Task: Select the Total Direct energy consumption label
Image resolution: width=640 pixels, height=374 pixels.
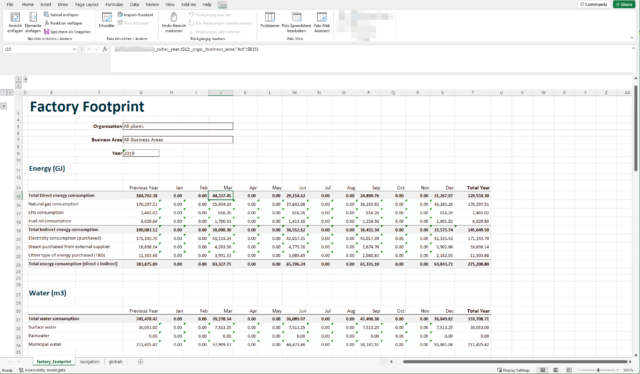Action: coord(61,196)
